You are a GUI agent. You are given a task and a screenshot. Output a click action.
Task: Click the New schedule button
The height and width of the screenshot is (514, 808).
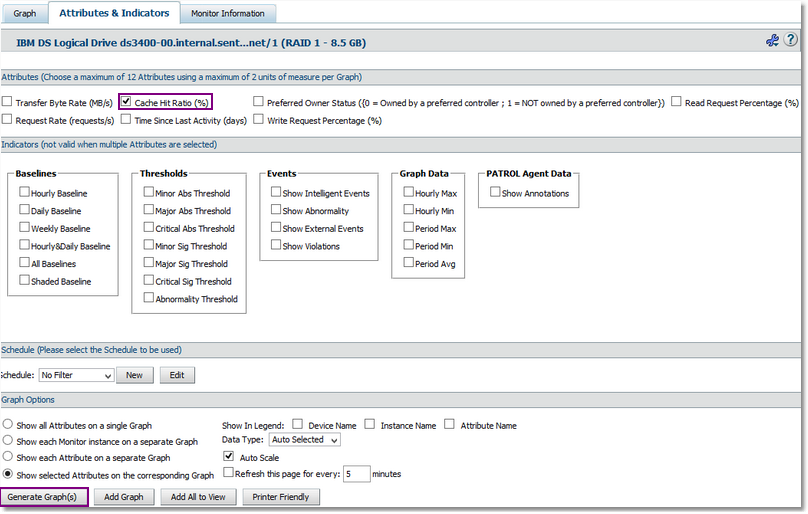click(134, 375)
